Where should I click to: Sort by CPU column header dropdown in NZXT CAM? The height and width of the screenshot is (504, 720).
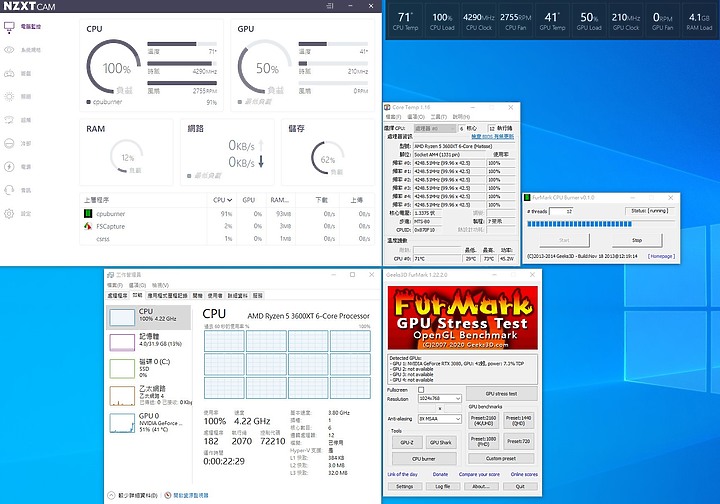[x=222, y=200]
